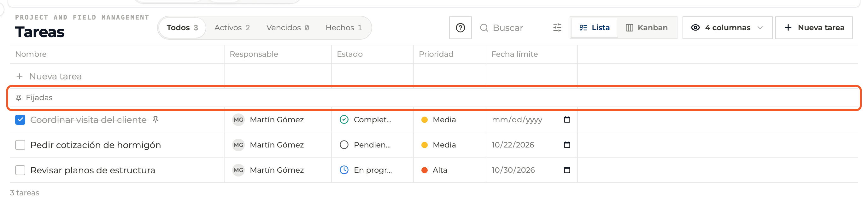Click the red Alta priority dot
The image size is (868, 208).
[425, 170]
